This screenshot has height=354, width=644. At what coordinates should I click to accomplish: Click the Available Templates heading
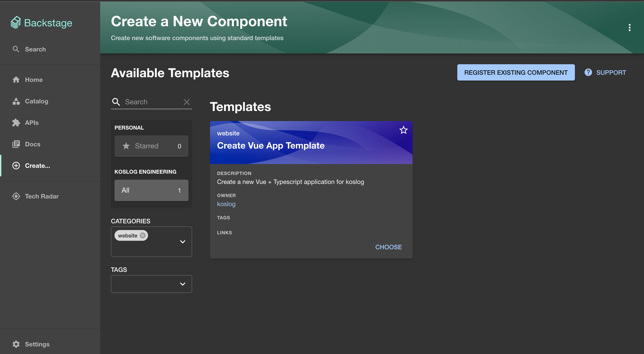(x=170, y=73)
